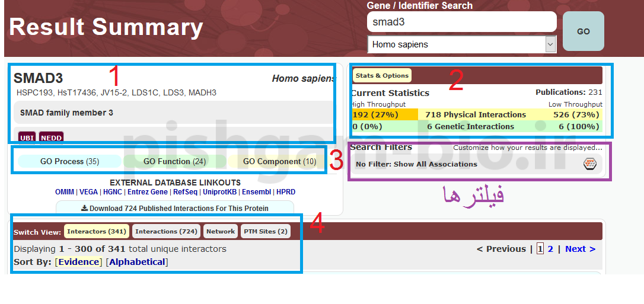The width and height of the screenshot is (644, 304).
Task: Click the UBI modification badge icon
Action: (x=27, y=137)
